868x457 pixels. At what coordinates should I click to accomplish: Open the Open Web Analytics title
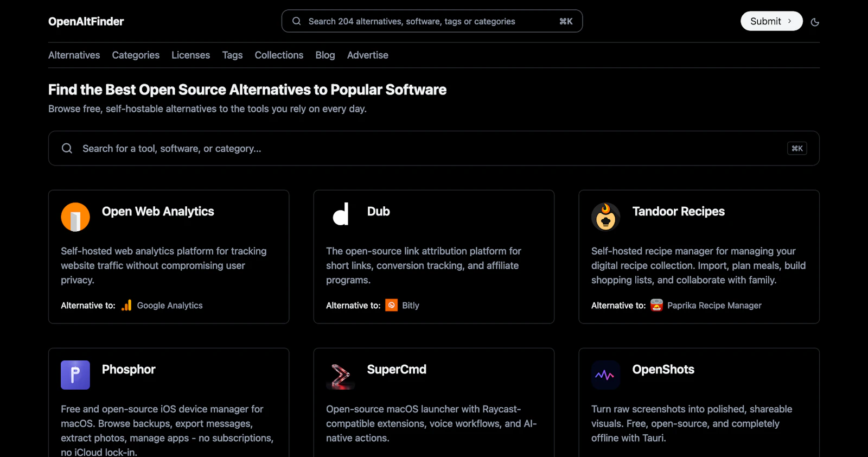coord(158,211)
